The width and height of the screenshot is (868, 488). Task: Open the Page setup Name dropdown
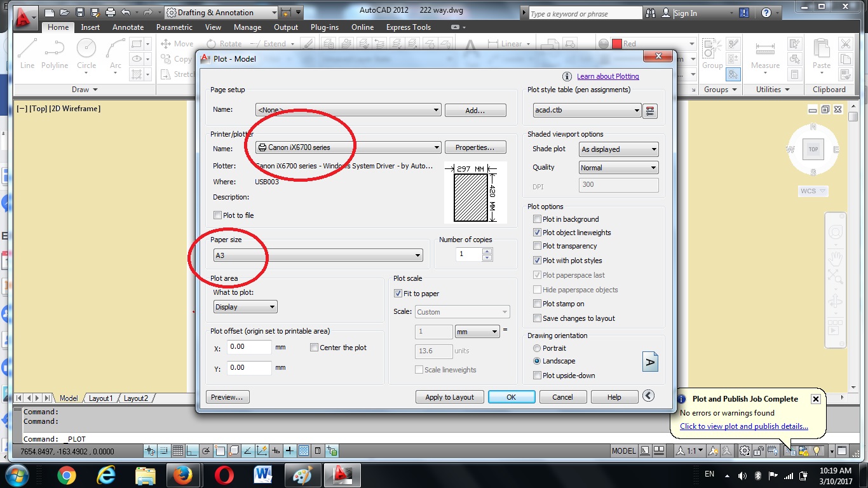click(348, 110)
